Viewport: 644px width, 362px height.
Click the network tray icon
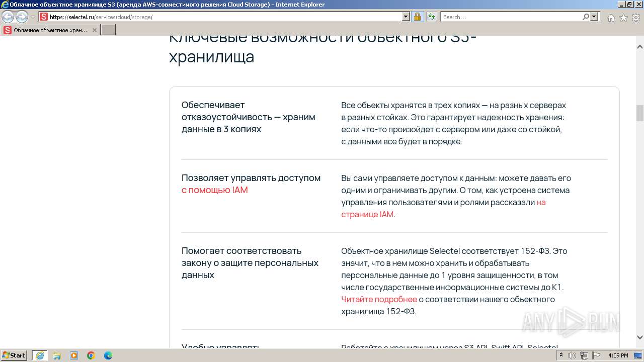584,355
